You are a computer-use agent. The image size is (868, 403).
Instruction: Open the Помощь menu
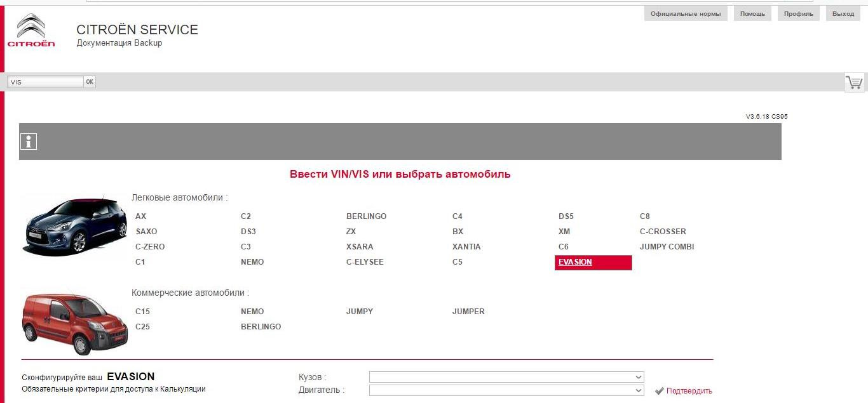tap(752, 13)
